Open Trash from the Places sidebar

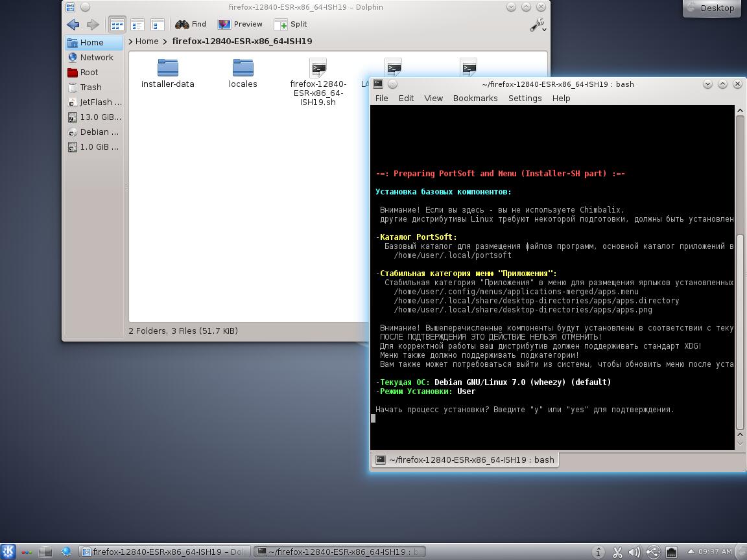click(x=90, y=87)
